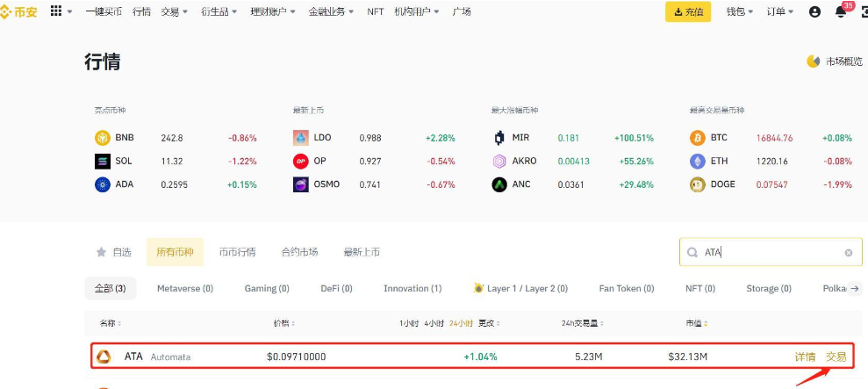Click the 交易 link for ATA
This screenshot has width=868, height=389.
[x=836, y=357]
